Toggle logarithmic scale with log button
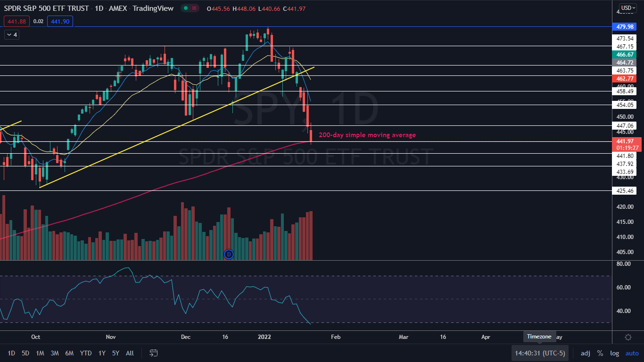Viewport: 644px width, 362px height. [614, 353]
